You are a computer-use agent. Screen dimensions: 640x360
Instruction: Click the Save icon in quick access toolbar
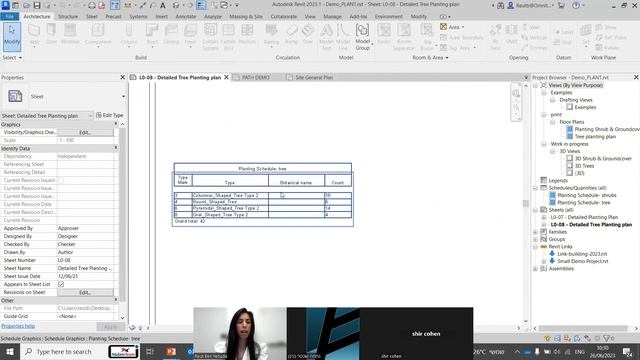pyautogui.click(x=37, y=5)
